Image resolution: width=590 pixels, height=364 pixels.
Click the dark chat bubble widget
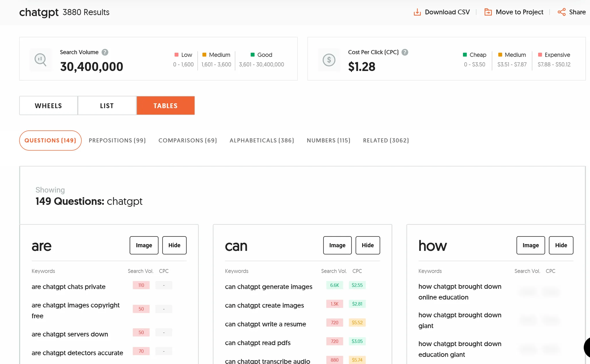[587, 348]
